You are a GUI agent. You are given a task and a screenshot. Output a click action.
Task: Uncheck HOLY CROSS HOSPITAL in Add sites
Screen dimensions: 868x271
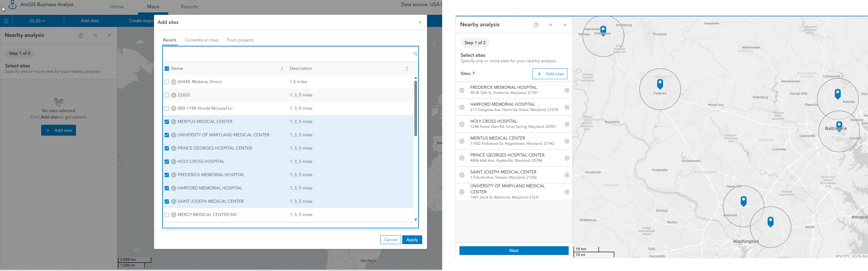click(167, 162)
